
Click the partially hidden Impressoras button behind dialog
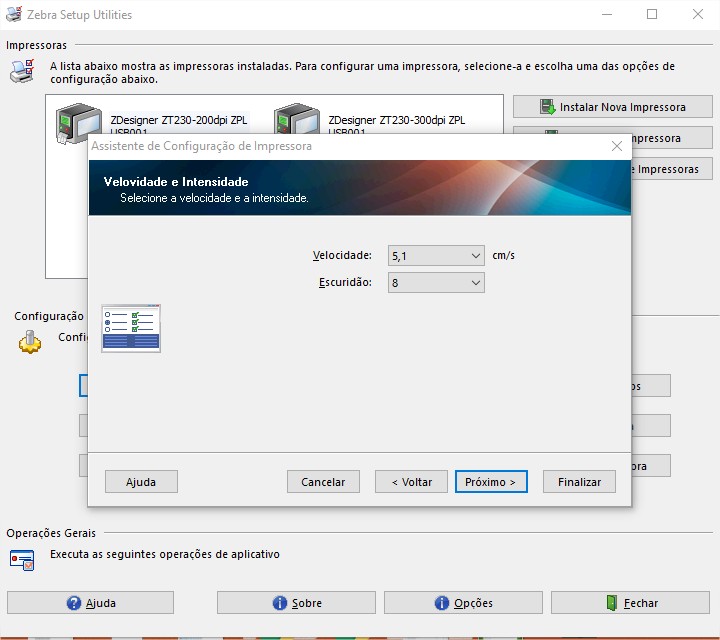point(672,169)
